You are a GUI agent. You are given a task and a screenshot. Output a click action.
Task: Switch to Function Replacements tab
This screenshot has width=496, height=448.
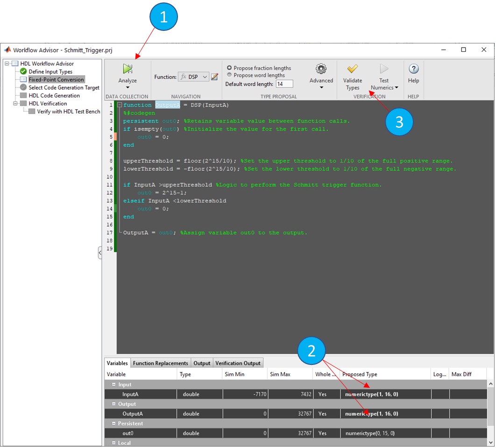point(160,363)
